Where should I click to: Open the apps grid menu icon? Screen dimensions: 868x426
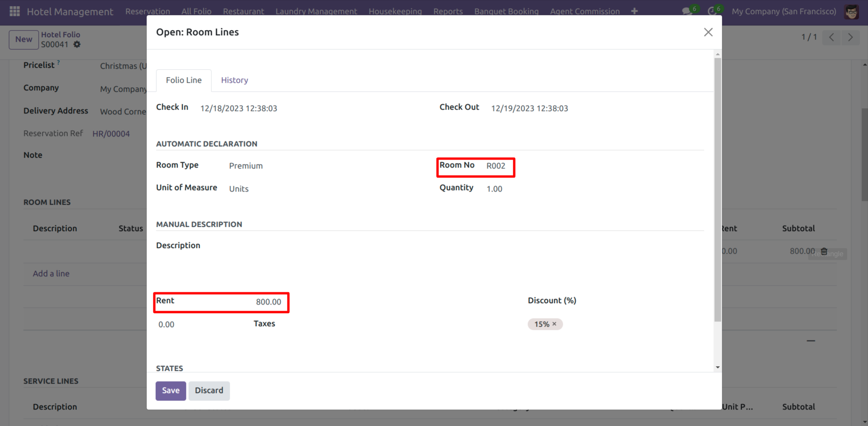click(x=15, y=11)
